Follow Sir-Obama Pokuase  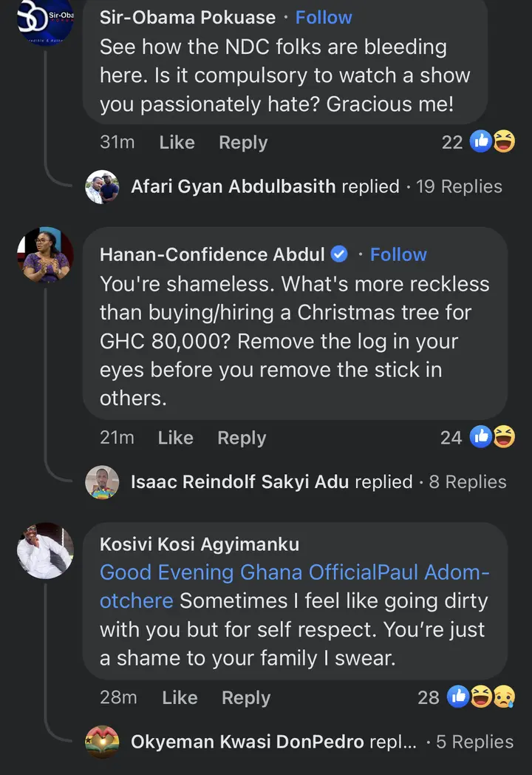324,17
